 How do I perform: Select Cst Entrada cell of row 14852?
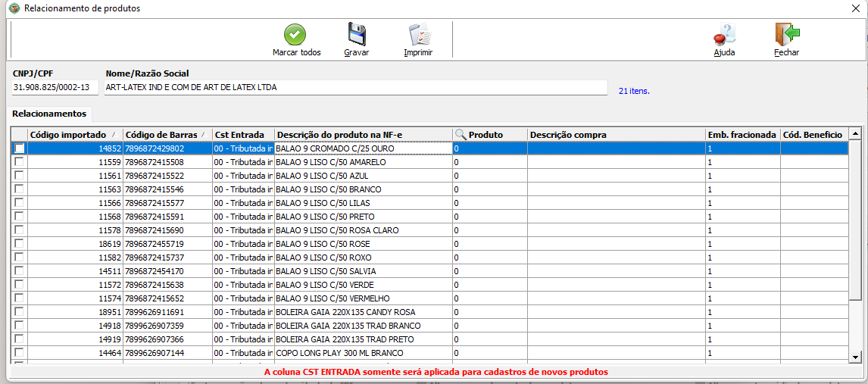coord(243,148)
